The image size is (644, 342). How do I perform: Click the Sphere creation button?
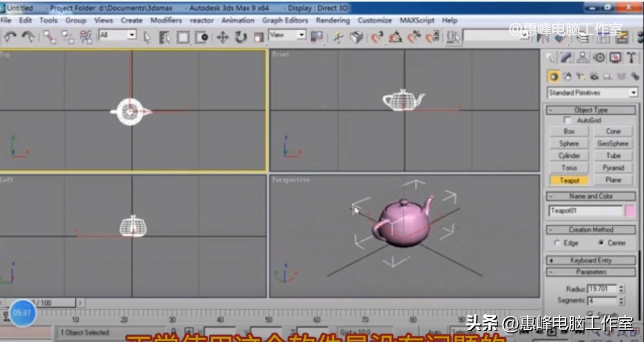click(568, 143)
